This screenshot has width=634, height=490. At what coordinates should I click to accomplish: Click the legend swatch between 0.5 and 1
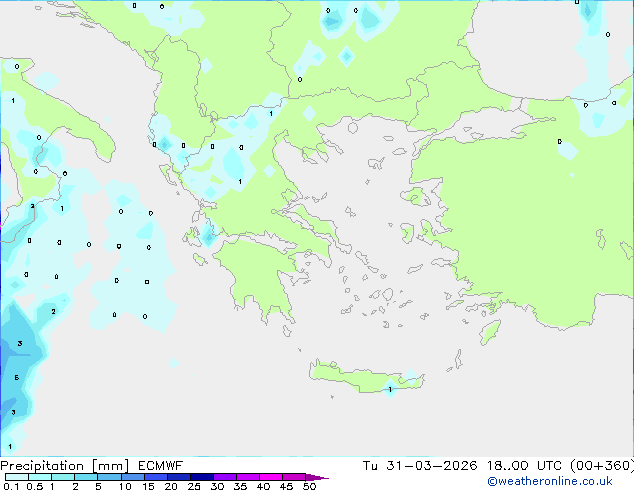pos(40,477)
